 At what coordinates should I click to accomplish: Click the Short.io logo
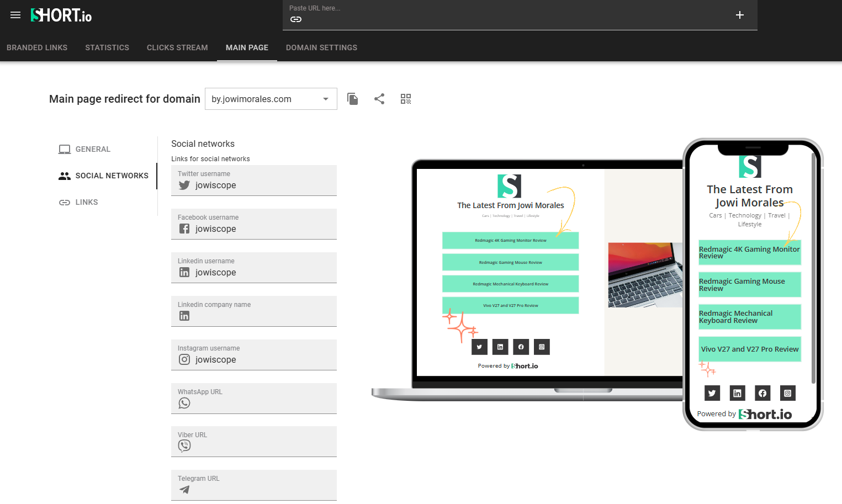[x=61, y=15]
